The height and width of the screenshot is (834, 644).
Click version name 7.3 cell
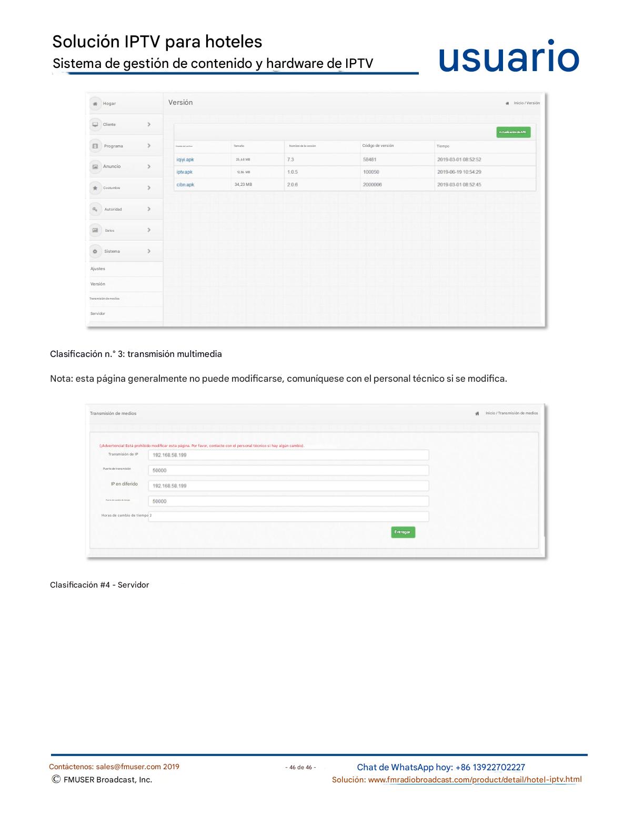click(290, 160)
